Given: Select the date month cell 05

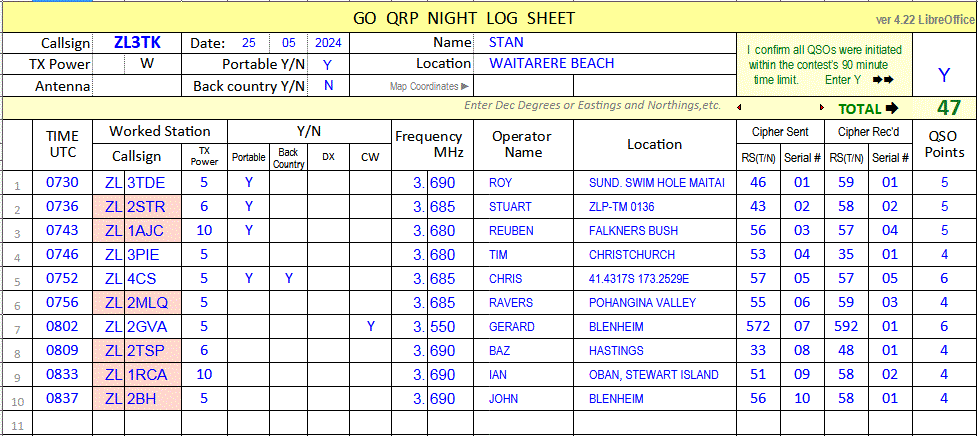Looking at the screenshot, I should point(289,44).
